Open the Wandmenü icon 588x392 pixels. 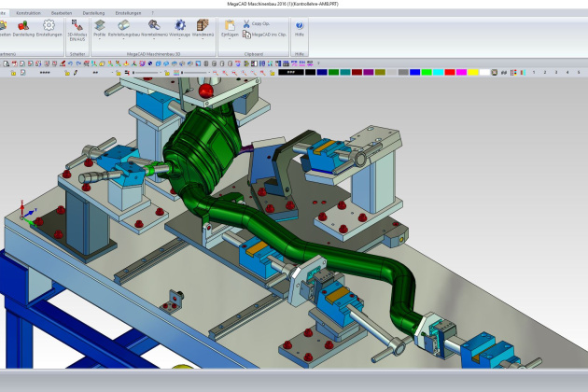[203, 27]
